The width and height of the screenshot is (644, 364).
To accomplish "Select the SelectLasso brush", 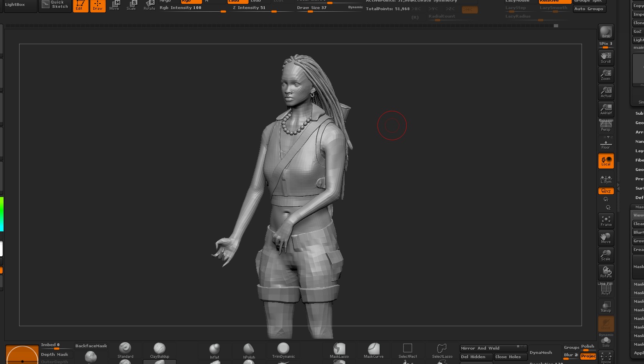I will 442,350.
